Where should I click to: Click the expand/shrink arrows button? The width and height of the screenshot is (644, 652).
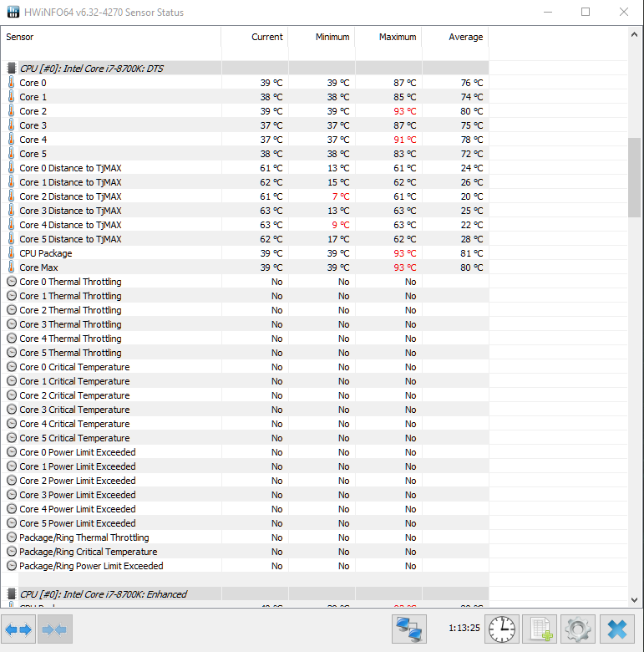point(18,629)
